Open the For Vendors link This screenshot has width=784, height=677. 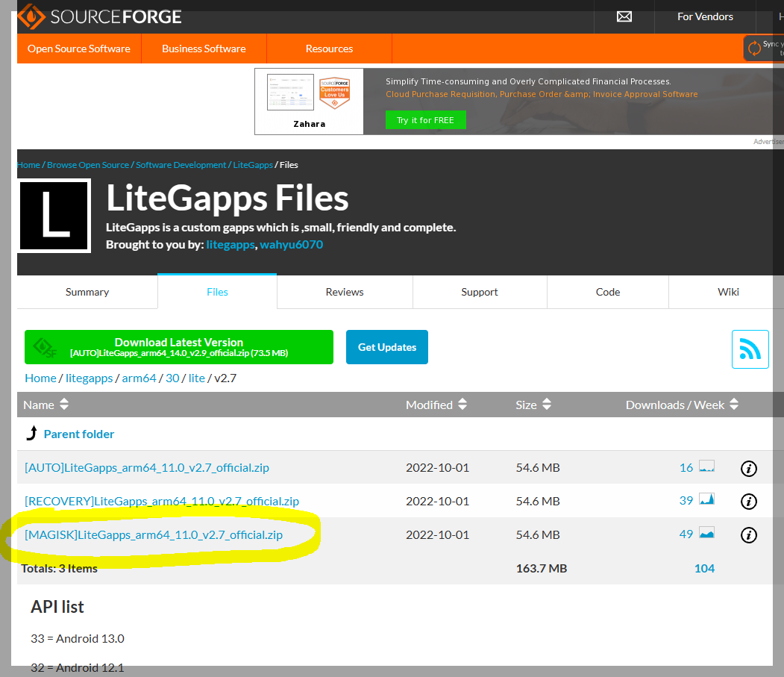pyautogui.click(x=705, y=16)
